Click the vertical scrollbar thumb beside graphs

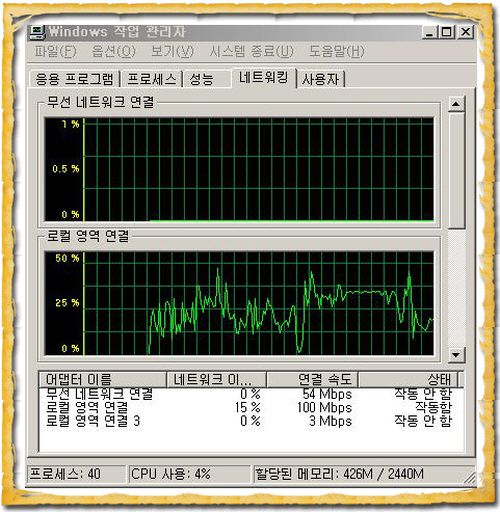pyautogui.click(x=456, y=171)
